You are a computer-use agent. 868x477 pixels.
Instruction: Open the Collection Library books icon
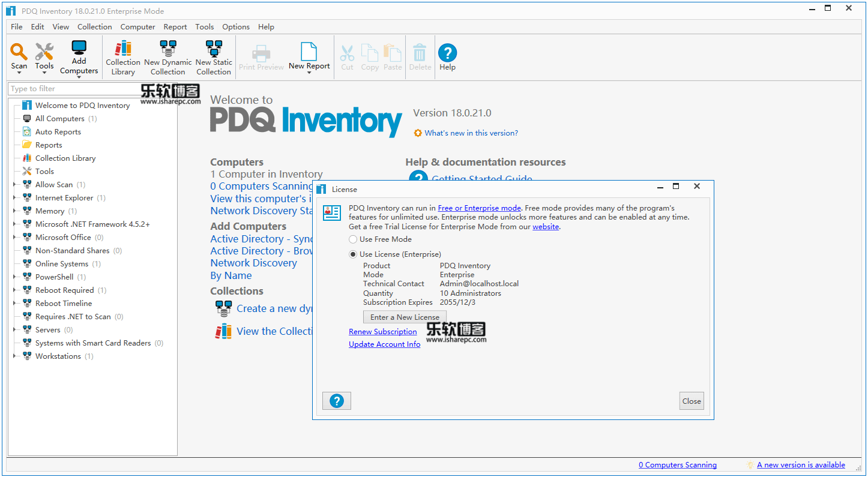[x=123, y=49]
